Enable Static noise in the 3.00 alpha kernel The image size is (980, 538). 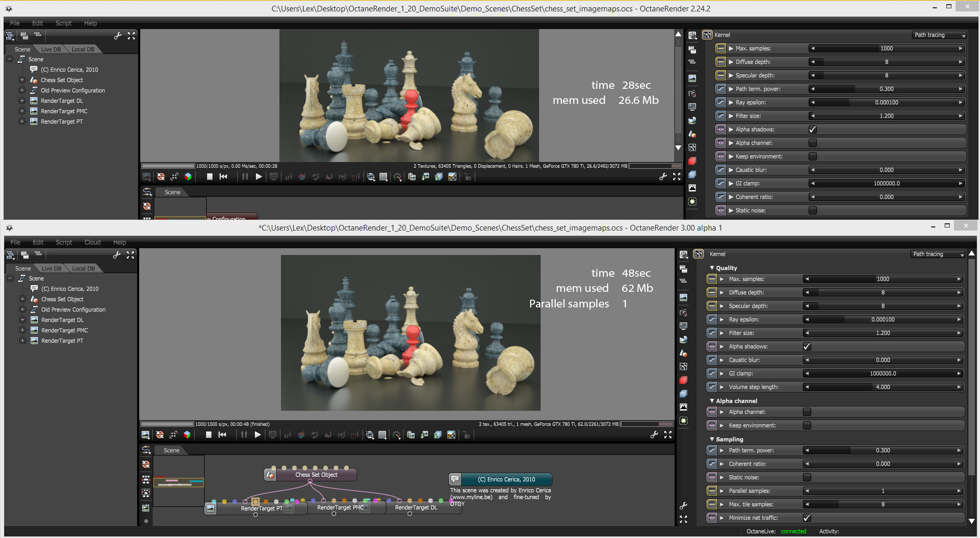(x=807, y=477)
